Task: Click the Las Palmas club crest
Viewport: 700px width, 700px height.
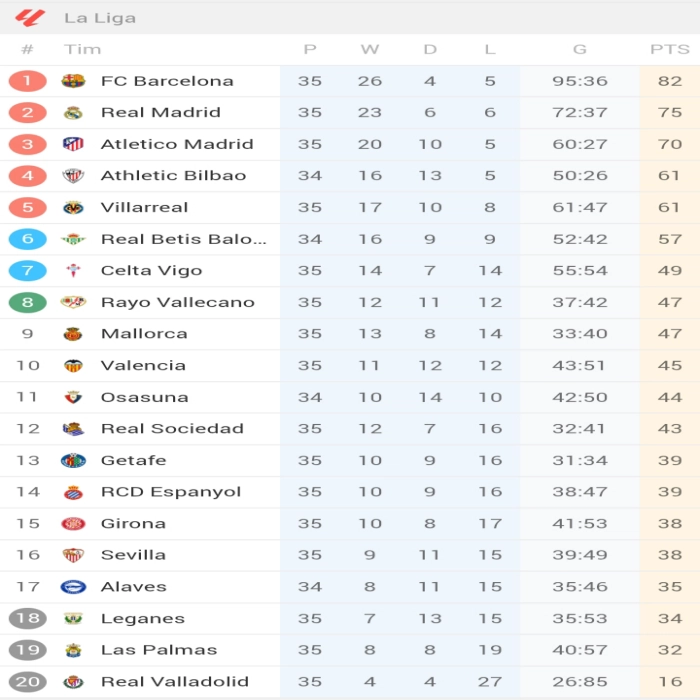Action: tap(73, 650)
